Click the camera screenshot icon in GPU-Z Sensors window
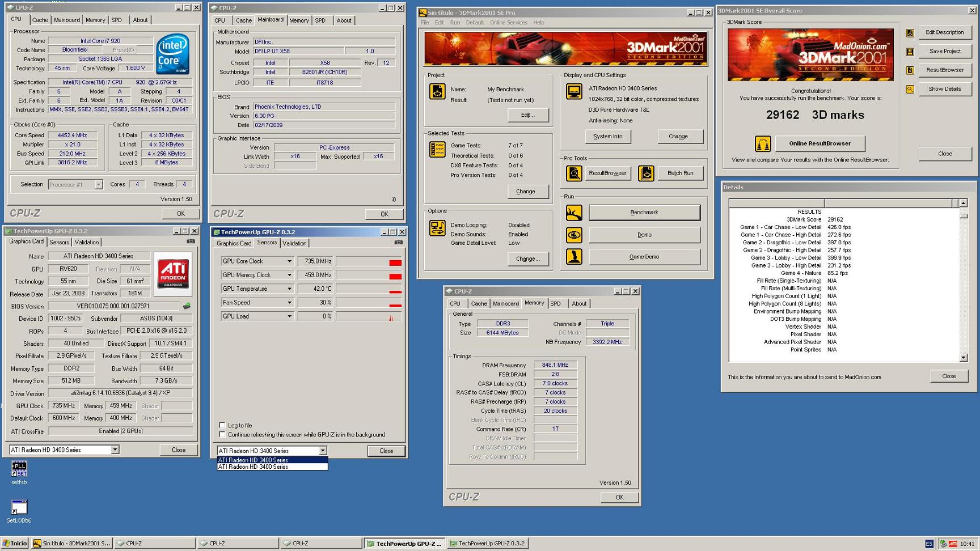 [x=399, y=243]
